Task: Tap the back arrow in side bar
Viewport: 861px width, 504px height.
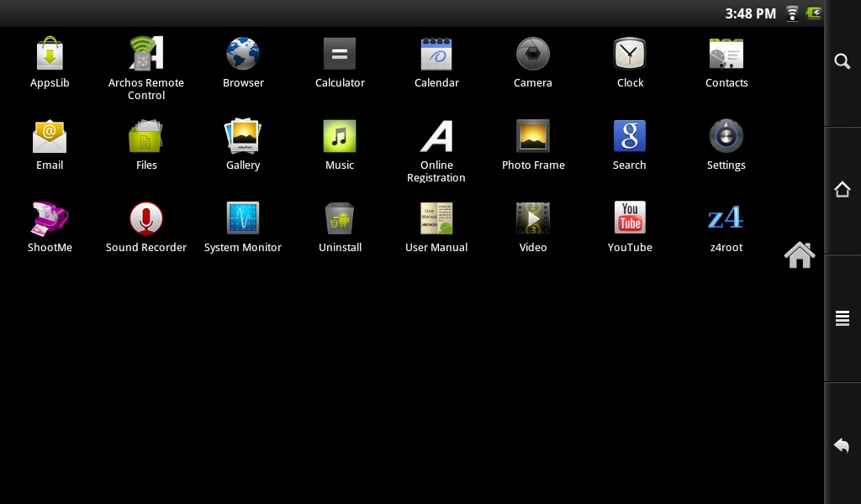Action: [842, 445]
